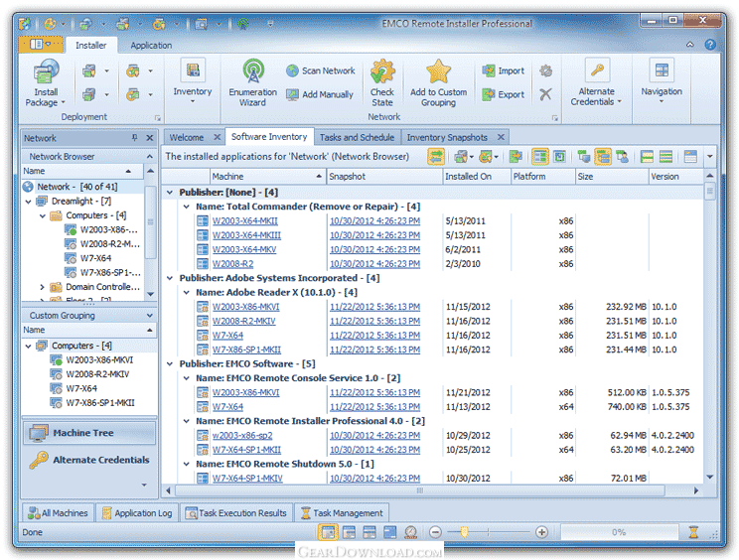Viewport: 739px width, 560px height.
Task: Open the Task Management tab
Action: [342, 513]
